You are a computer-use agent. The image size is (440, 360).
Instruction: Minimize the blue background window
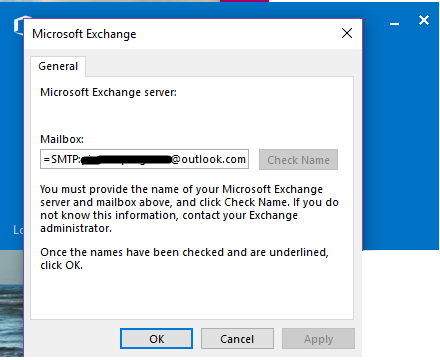point(395,23)
